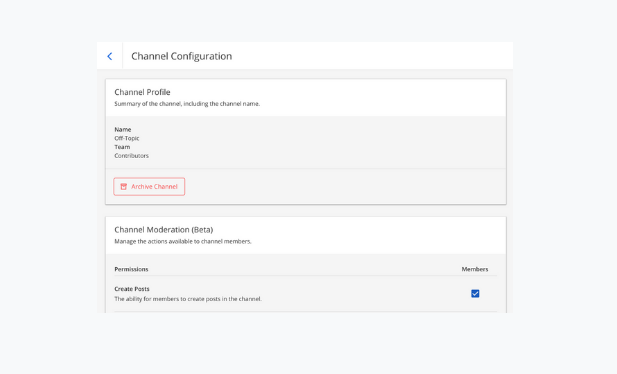Click the Team field label
Screen dimensions: 617x374
tap(122, 147)
